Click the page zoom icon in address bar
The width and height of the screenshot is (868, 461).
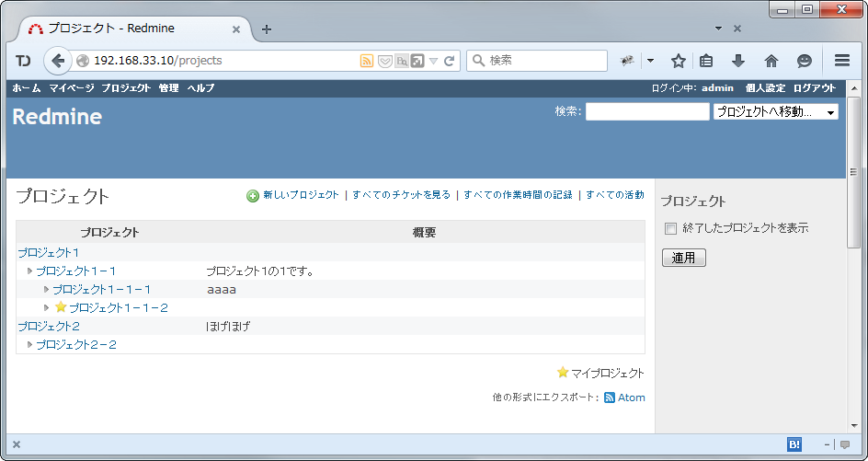401,61
